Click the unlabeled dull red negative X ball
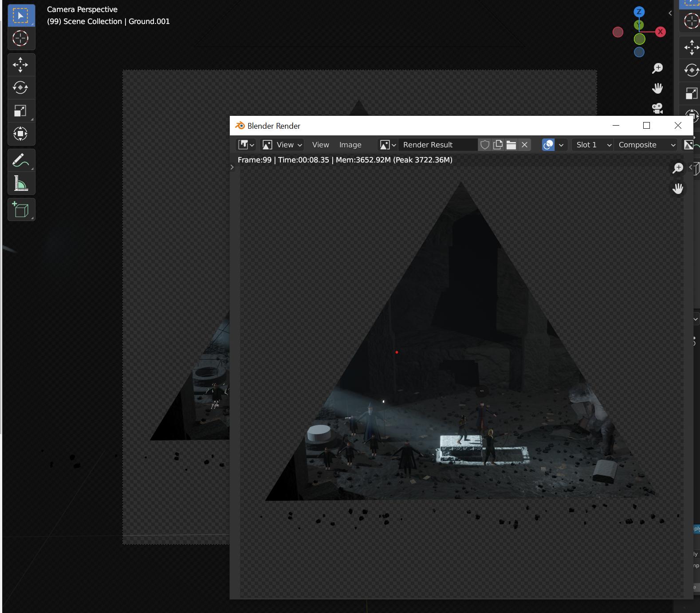Viewport: 700px width, 613px height. pos(618,32)
